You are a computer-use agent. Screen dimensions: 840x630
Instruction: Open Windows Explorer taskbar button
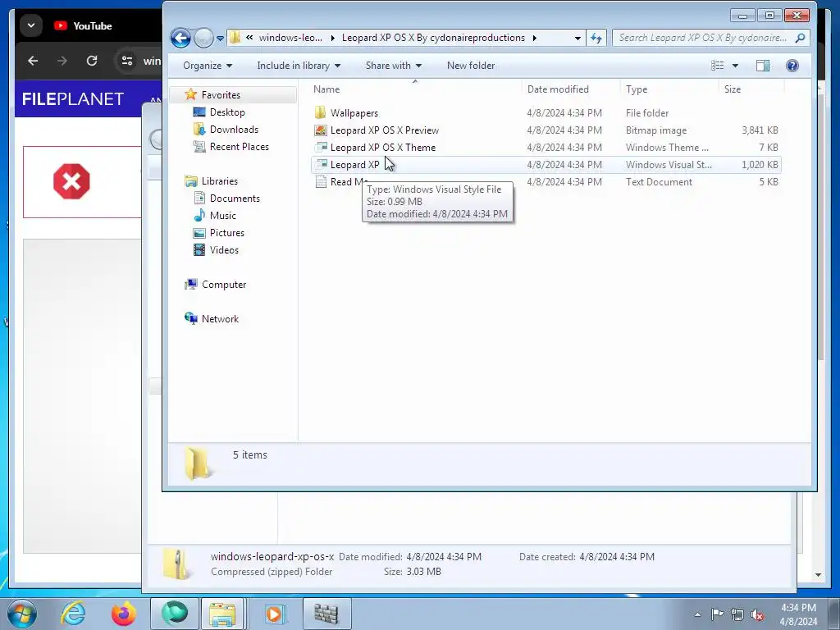[x=222, y=614]
